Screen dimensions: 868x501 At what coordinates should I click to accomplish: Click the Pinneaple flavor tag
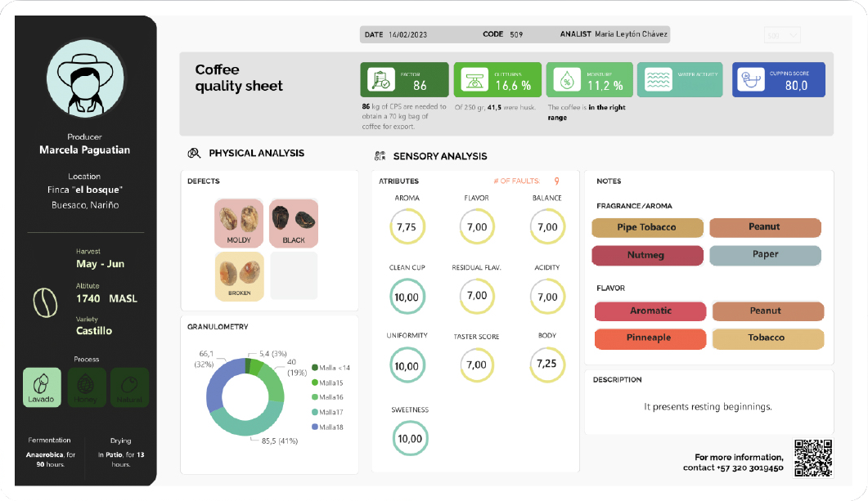point(650,338)
